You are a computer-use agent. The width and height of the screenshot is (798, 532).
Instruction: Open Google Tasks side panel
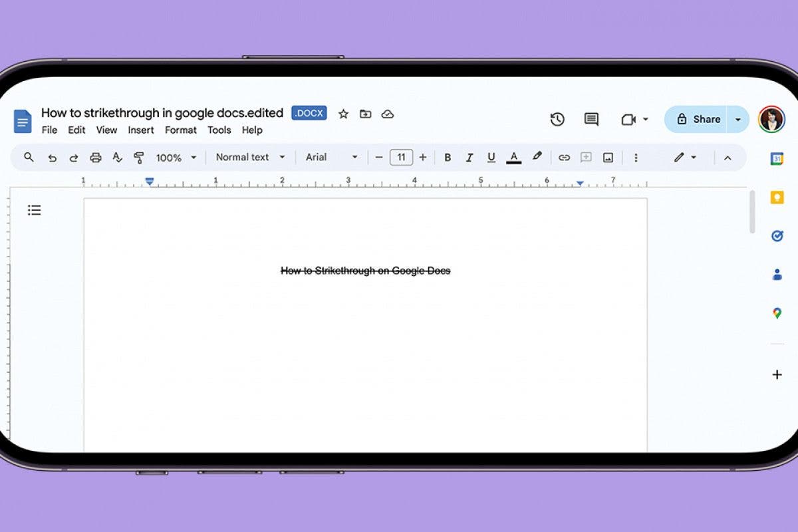coord(777,236)
